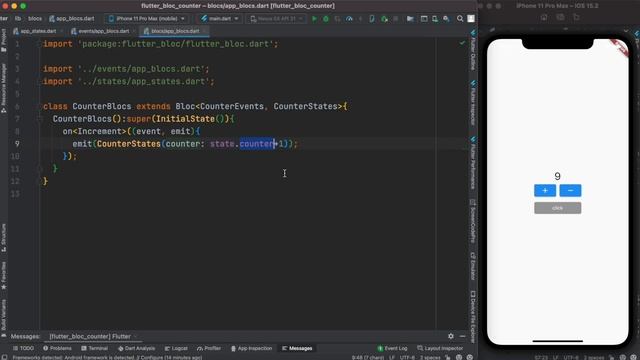This screenshot has width=640, height=360.
Task: Open the iPhone 11 Pro Max device dropdown
Action: (147, 19)
